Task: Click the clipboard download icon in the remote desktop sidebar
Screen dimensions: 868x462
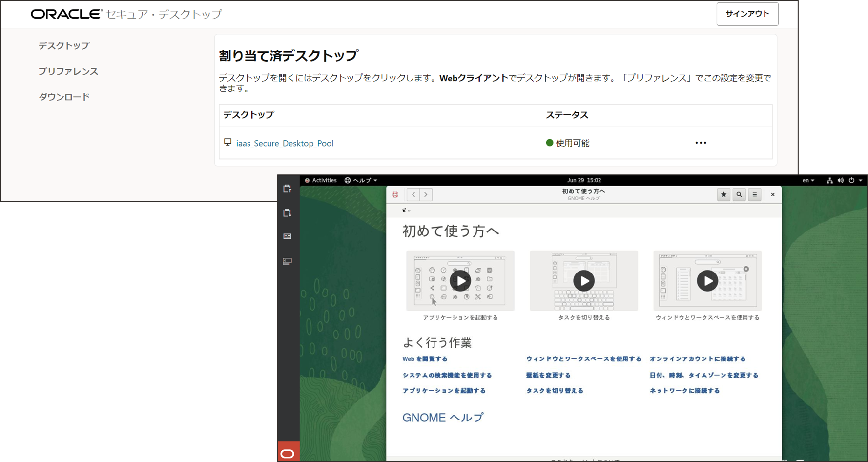Action: tap(287, 212)
